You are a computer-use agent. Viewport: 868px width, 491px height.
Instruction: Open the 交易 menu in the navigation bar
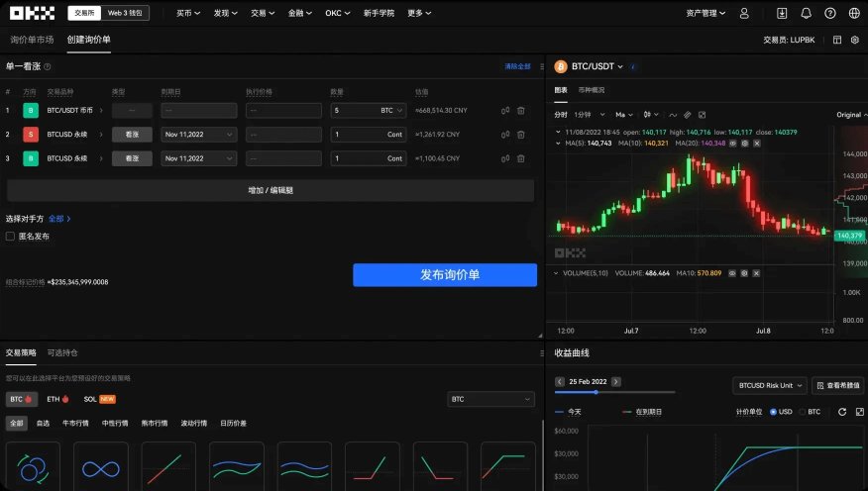pos(262,14)
